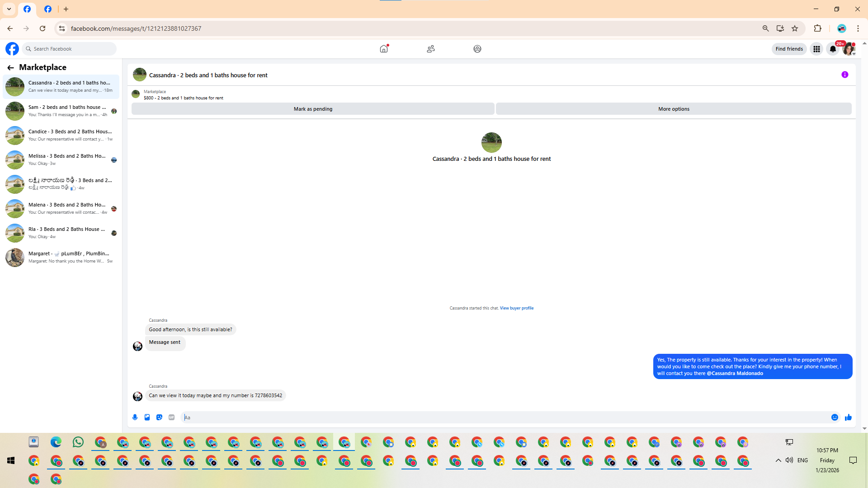Show hidden system tray icons
Screen dimensions: 868x488
coord(778,460)
